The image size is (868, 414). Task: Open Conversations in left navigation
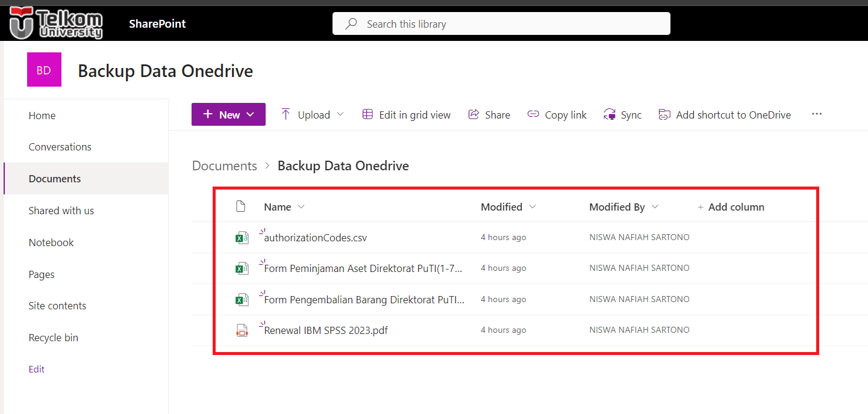pos(60,147)
